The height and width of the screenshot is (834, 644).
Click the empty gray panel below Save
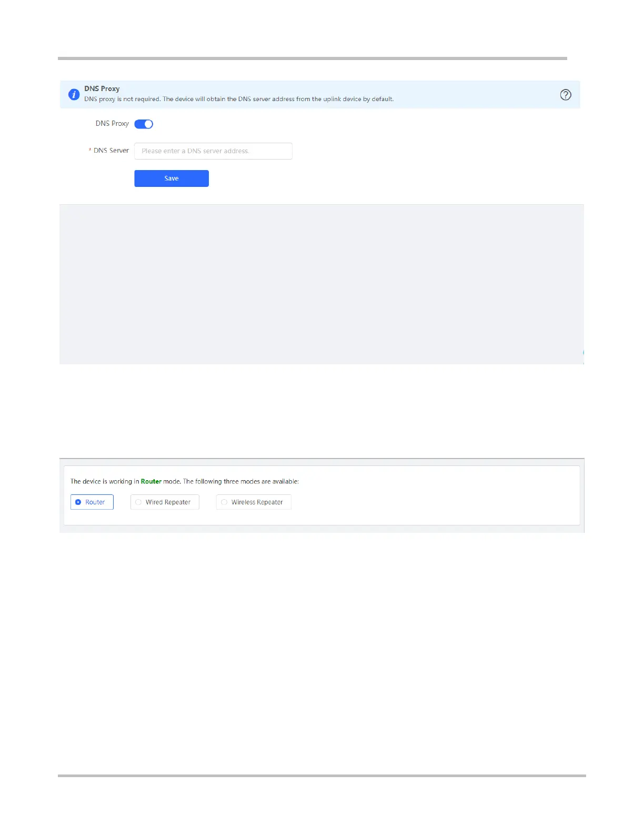pos(321,284)
